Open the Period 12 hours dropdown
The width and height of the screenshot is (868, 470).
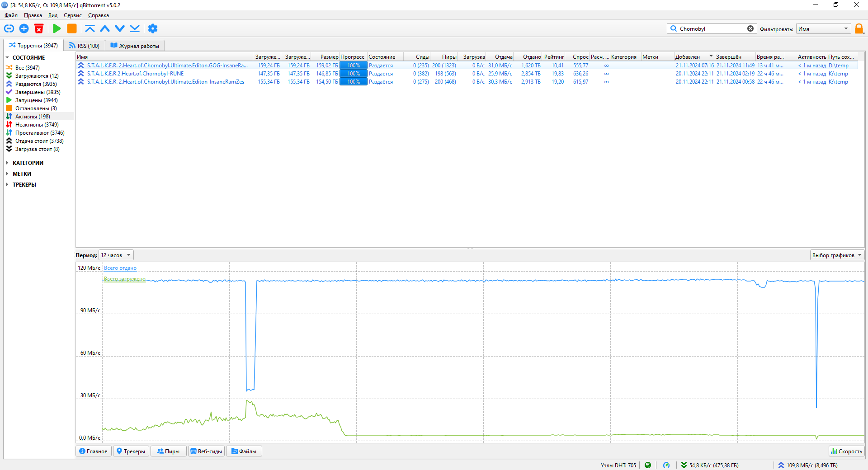[116, 255]
